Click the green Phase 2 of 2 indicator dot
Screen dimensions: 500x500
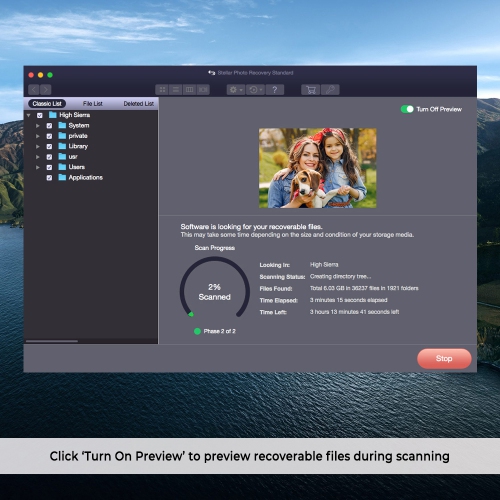[x=197, y=331]
